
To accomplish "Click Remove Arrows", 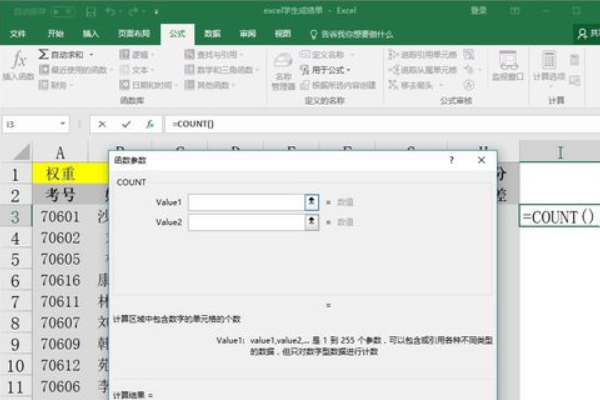I will pos(416,85).
